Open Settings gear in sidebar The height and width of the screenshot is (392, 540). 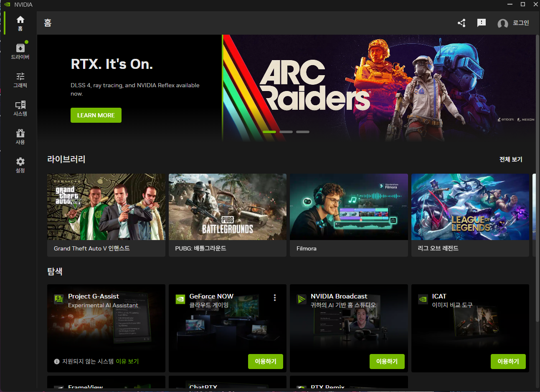(20, 165)
